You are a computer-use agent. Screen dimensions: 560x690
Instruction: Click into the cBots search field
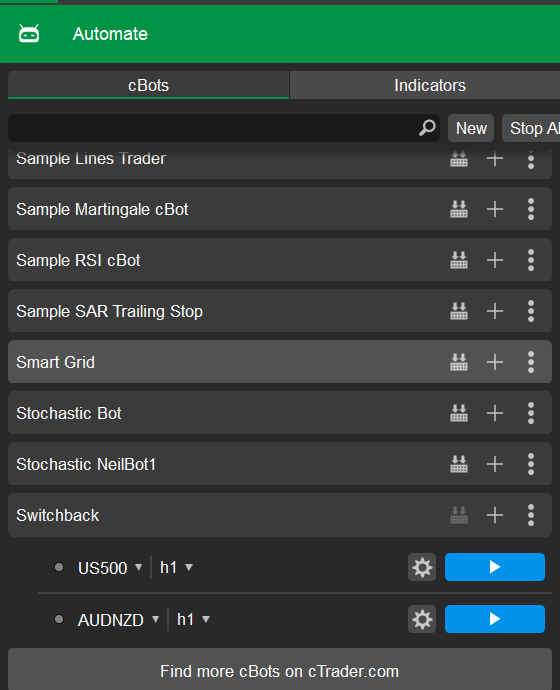(x=213, y=128)
